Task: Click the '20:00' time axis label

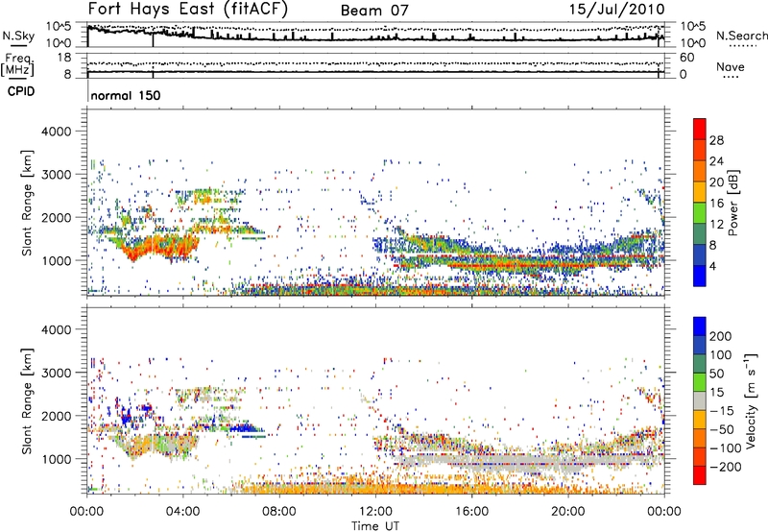Action: point(568,512)
